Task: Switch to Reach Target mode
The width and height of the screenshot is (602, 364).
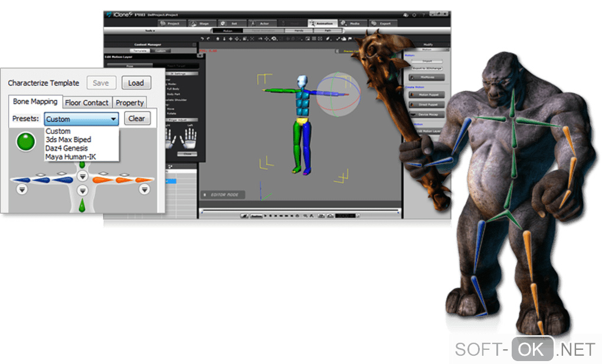Action: [176, 66]
